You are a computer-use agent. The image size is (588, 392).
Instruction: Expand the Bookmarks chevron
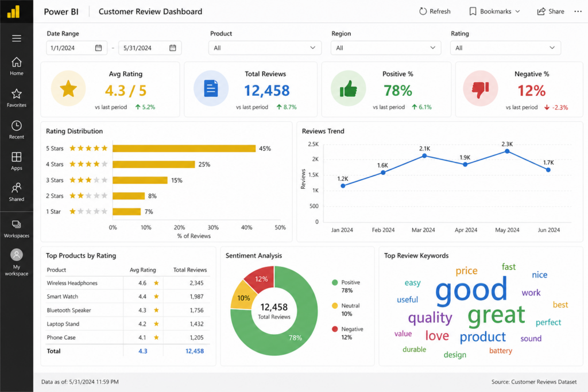tap(517, 11)
